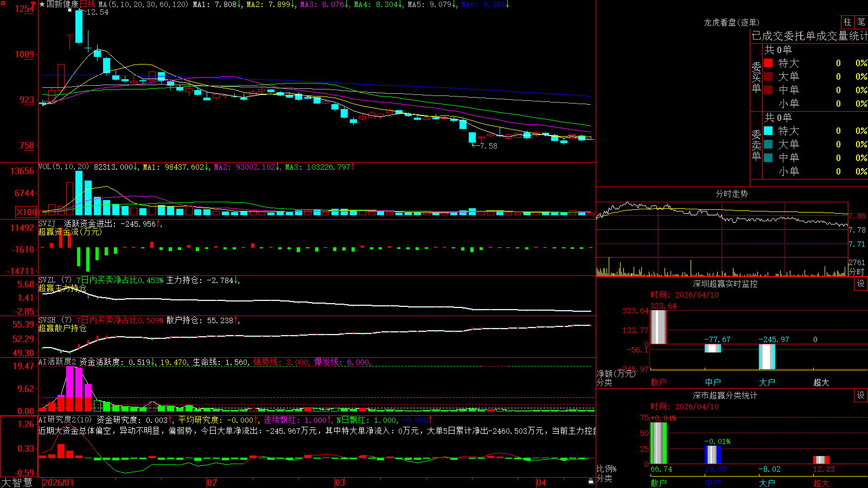Click the 已成交委托单成交量统计 header
868x488 pixels.
[809, 36]
